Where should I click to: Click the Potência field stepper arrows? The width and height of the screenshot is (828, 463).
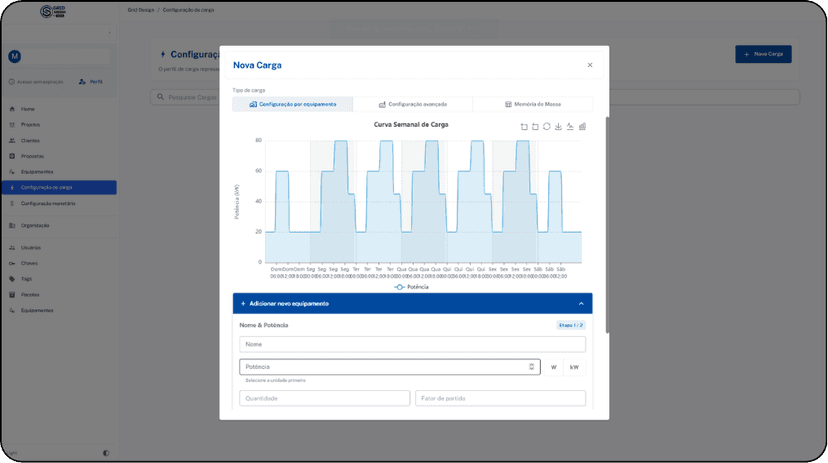click(x=531, y=367)
